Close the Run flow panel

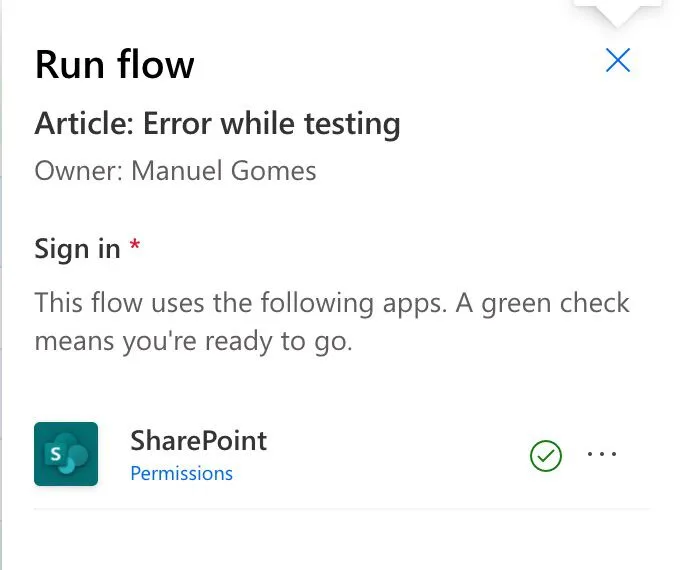coord(618,61)
